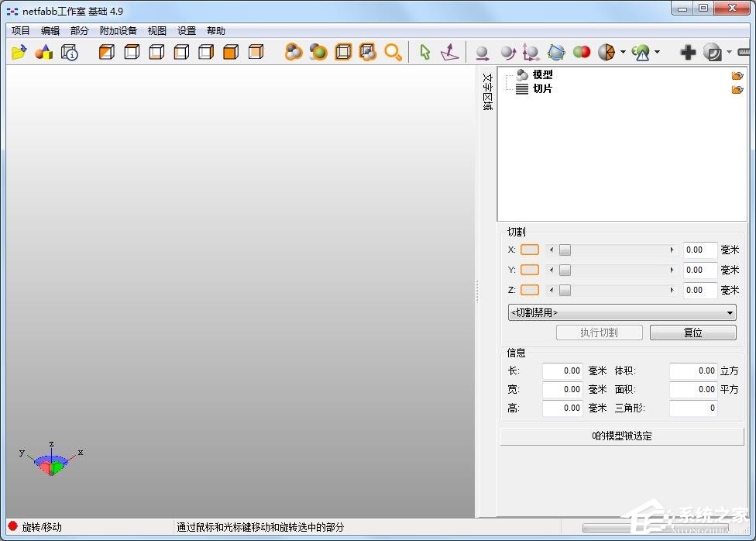
Task: Activate the move part tool
Action: coord(482,52)
